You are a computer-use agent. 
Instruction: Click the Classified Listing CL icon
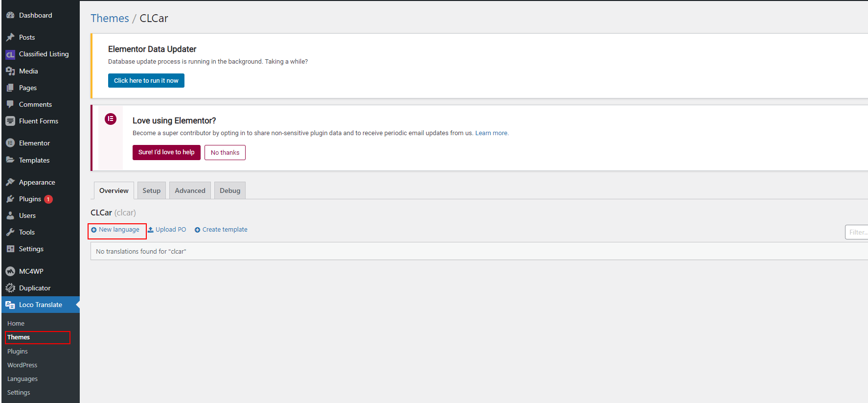(x=10, y=54)
